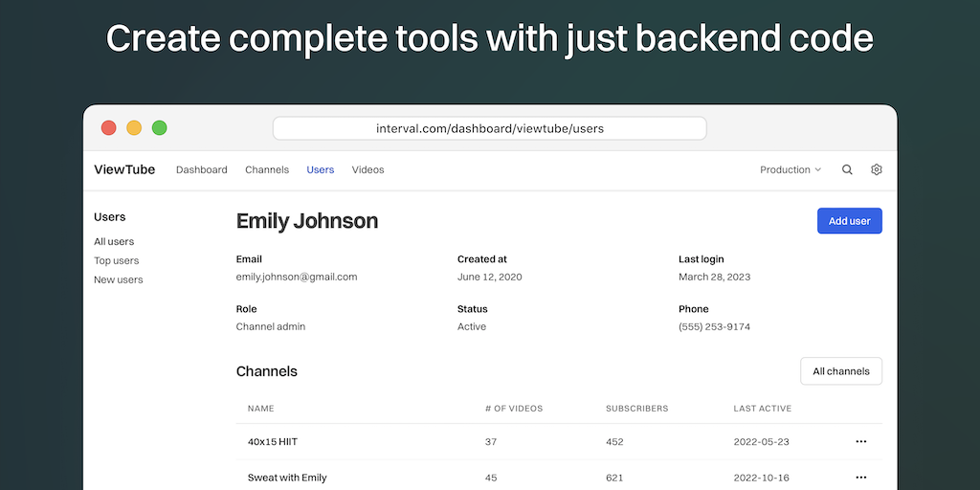Viewport: 980px width, 490px height.
Task: Select All users in the sidebar
Action: [114, 242]
